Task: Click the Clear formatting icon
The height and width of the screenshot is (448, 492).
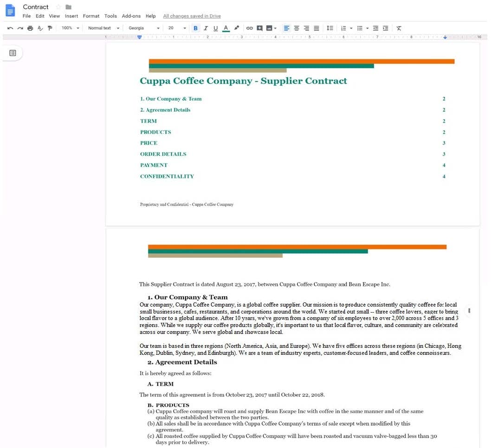Action: tap(399, 28)
